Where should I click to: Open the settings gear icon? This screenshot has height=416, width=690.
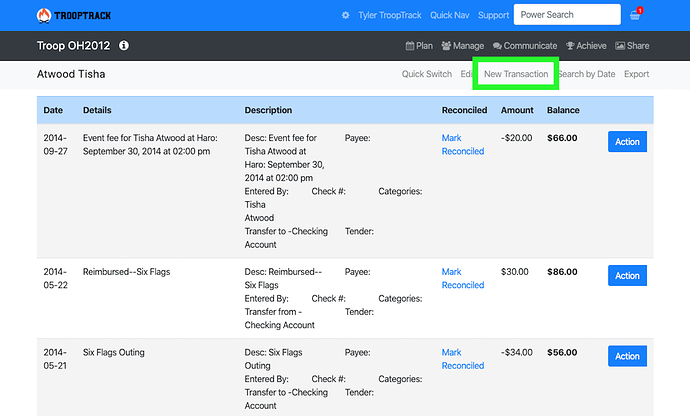346,16
